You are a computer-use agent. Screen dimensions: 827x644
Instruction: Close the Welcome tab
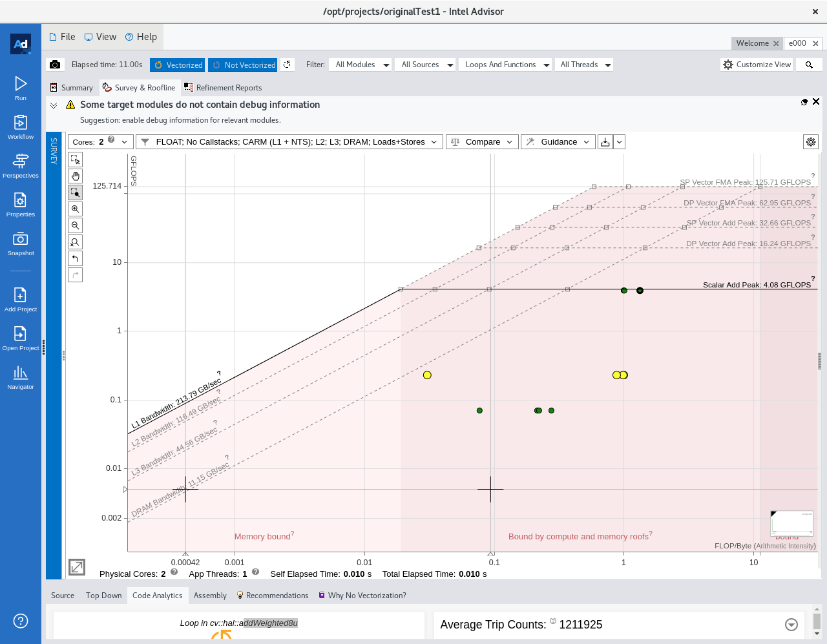coord(776,43)
